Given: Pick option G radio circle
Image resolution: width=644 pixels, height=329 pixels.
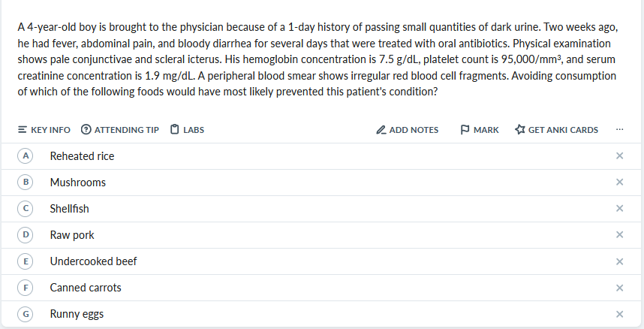Looking at the screenshot, I should (26, 314).
